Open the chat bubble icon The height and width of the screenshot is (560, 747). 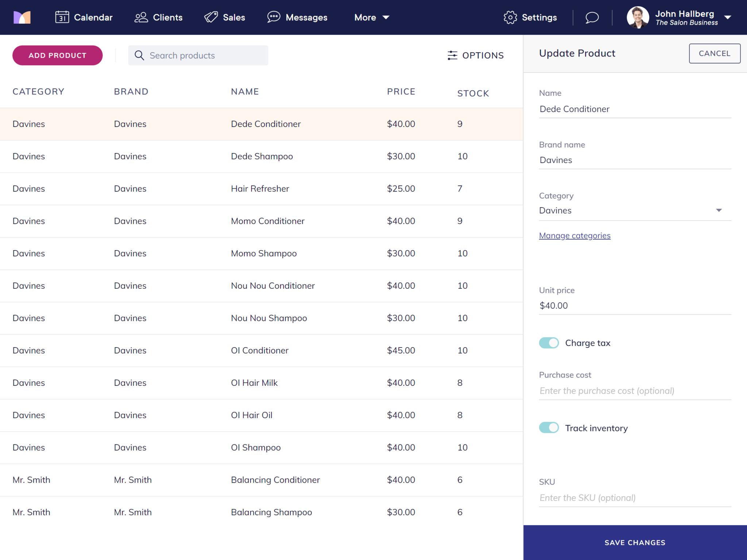(x=592, y=17)
